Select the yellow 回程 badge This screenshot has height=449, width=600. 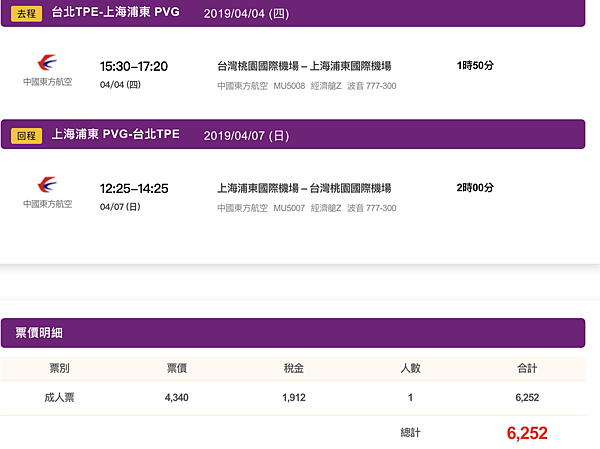click(x=27, y=134)
